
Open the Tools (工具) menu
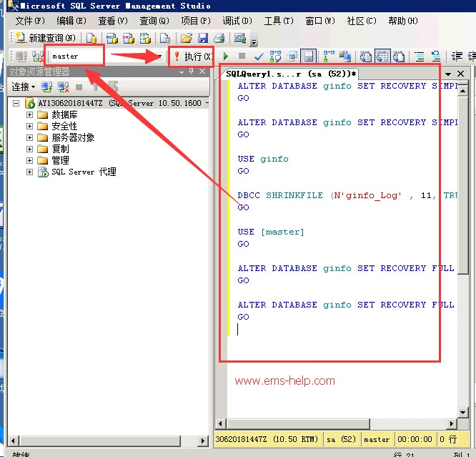(x=279, y=21)
